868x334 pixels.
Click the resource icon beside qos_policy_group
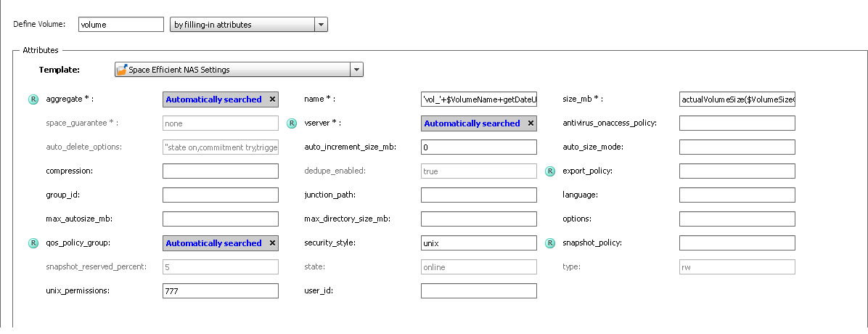33,243
